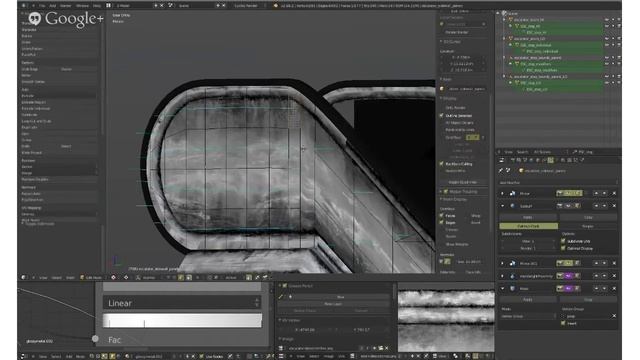This screenshot has height=360, width=640.
Task: Click the color ramp gradient bar
Action: click(x=182, y=320)
